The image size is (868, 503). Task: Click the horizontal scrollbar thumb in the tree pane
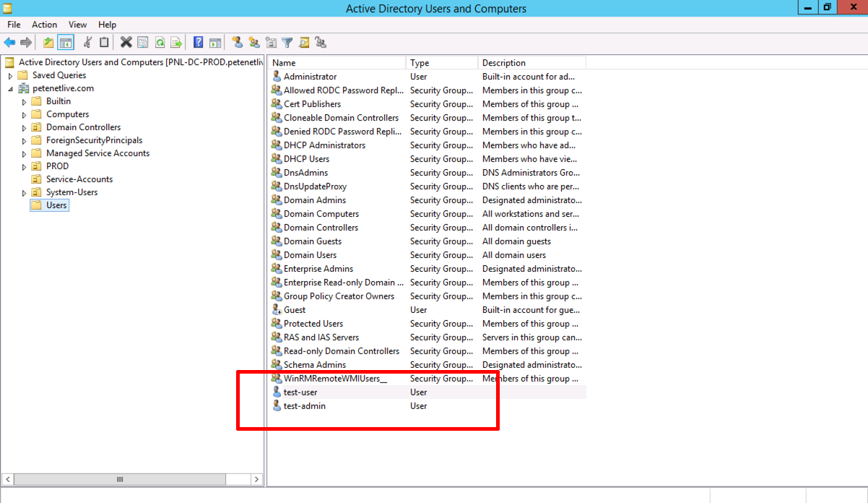click(120, 479)
